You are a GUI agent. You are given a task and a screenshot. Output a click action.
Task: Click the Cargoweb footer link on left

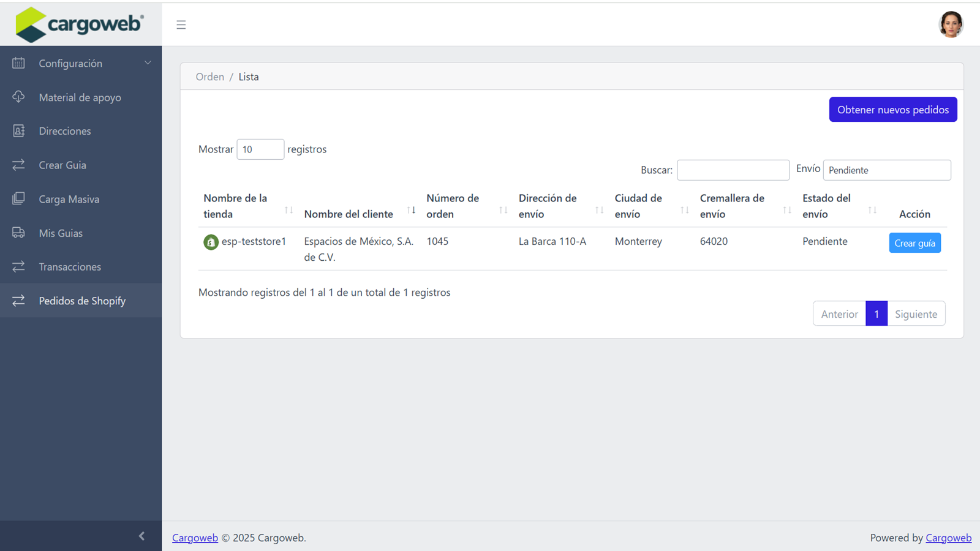pyautogui.click(x=195, y=538)
